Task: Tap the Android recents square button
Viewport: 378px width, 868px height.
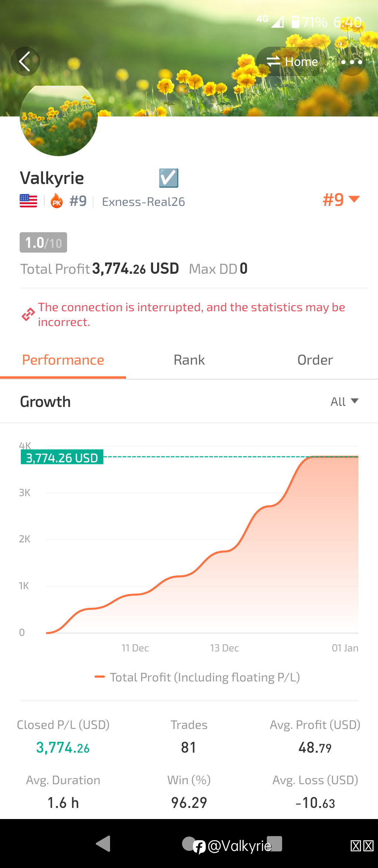Action: pos(275,844)
